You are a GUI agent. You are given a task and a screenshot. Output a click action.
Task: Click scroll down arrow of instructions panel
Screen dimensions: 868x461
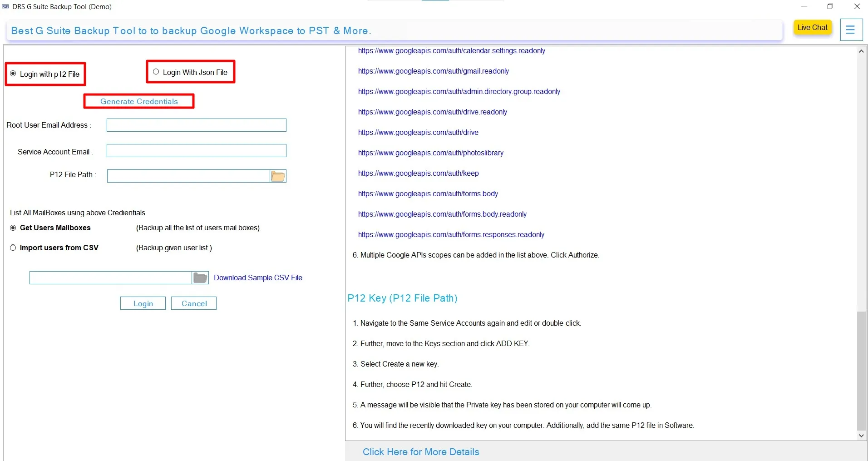(x=861, y=436)
